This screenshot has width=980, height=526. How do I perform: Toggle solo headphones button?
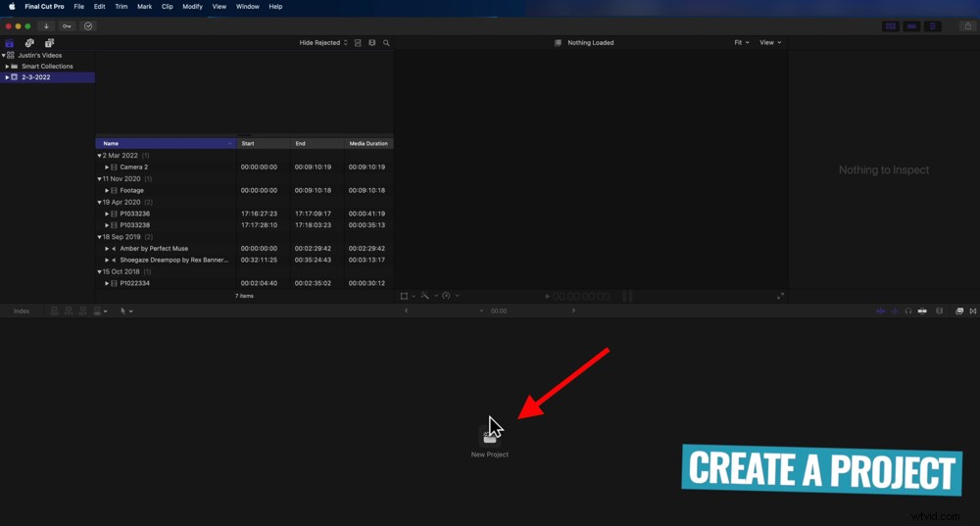click(x=908, y=311)
